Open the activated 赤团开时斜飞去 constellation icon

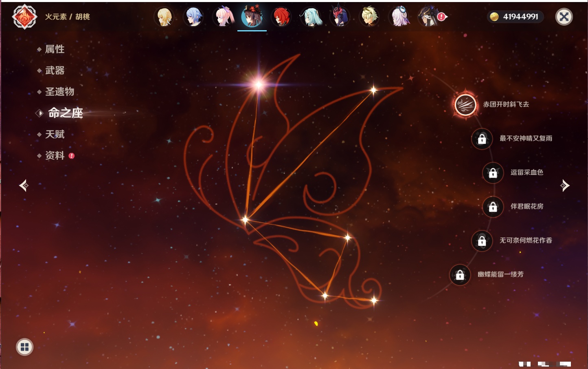pyautogui.click(x=465, y=105)
